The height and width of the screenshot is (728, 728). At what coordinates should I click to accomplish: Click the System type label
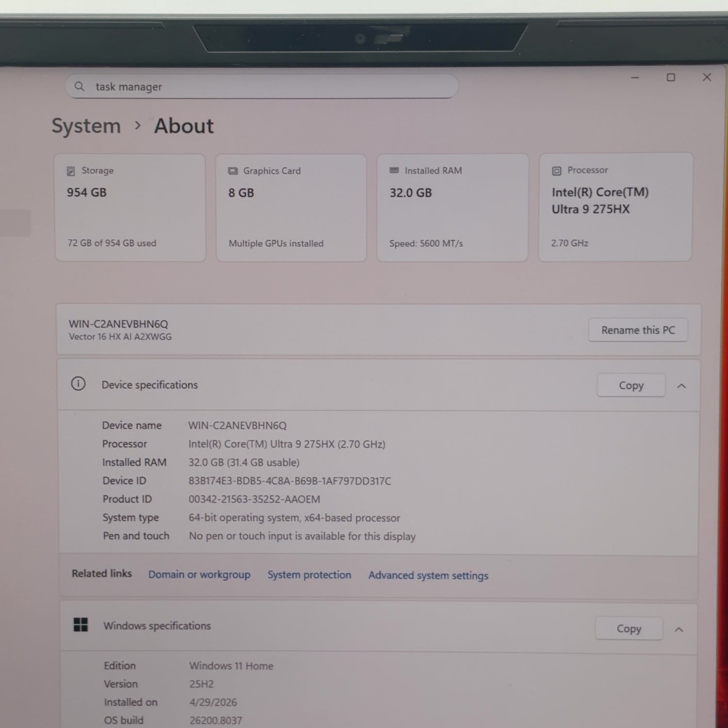pyautogui.click(x=131, y=518)
